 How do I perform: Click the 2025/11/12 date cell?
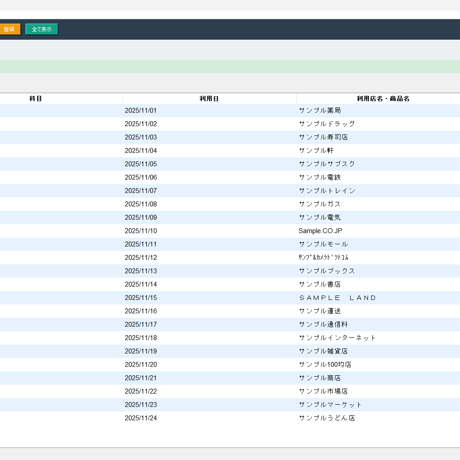click(141, 258)
